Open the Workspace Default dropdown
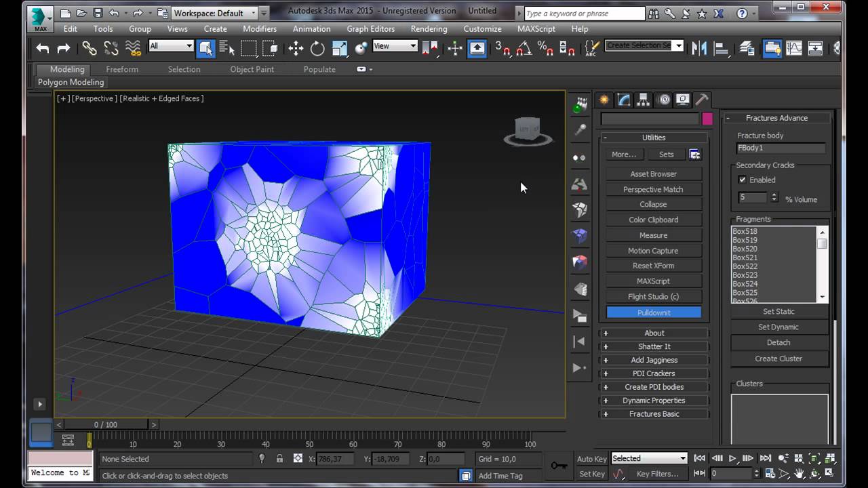 (214, 13)
